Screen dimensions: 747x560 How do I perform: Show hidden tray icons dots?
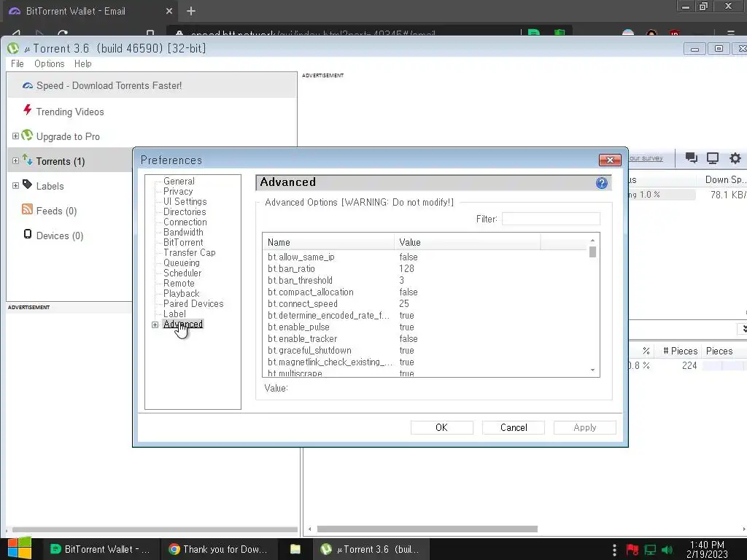[x=614, y=550]
